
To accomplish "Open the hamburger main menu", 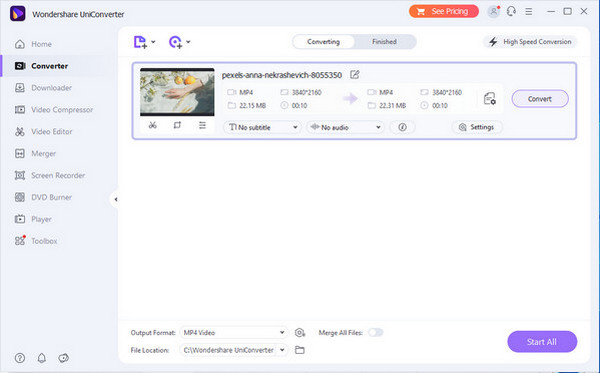I will point(529,12).
